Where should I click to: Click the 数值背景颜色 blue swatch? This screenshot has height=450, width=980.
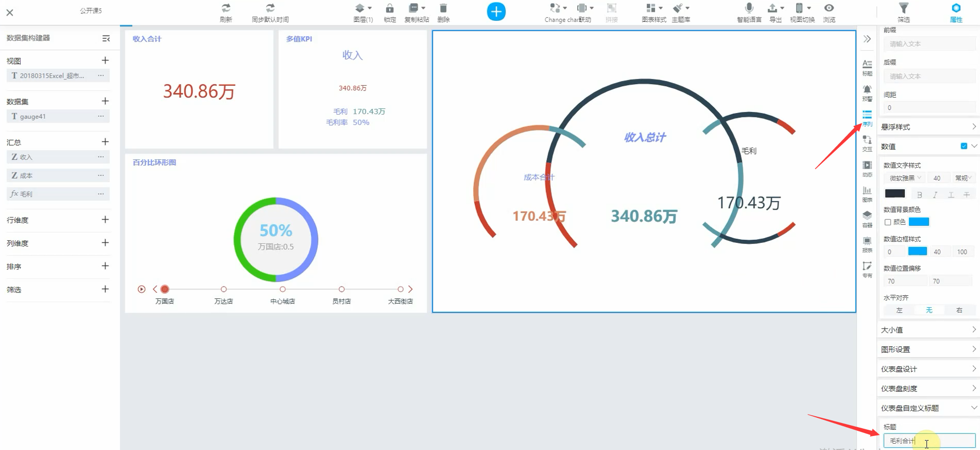click(x=919, y=222)
